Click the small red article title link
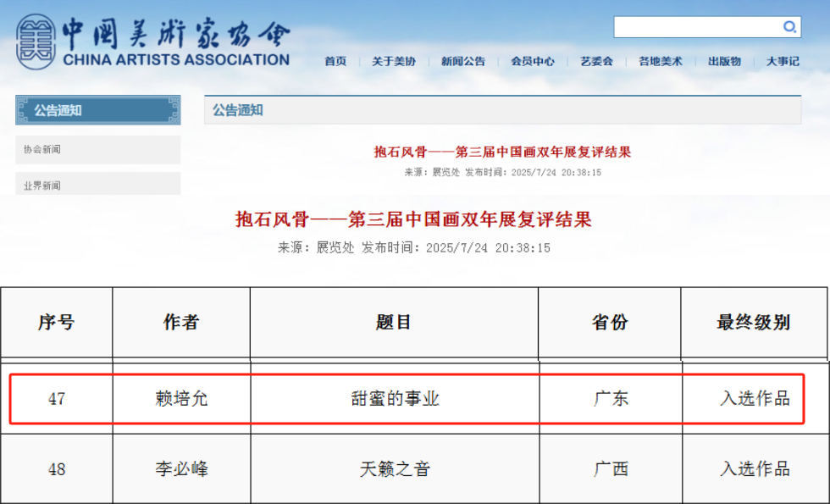 coord(502,152)
